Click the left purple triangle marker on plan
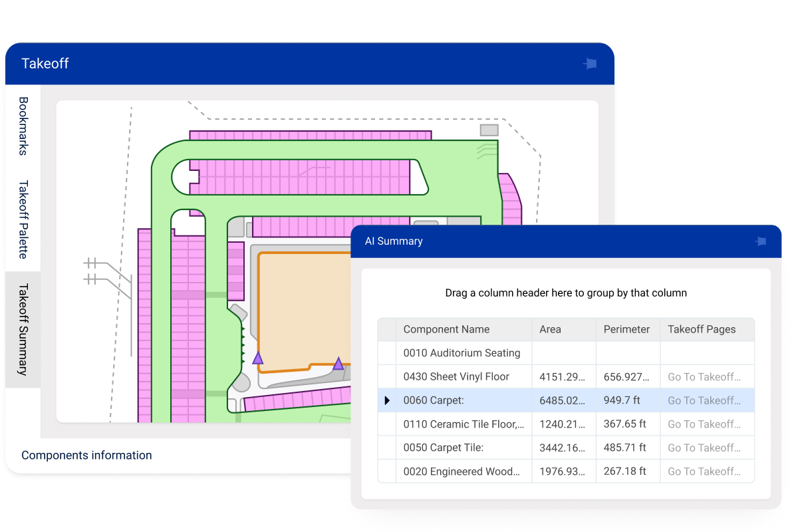The width and height of the screenshot is (798, 532). pos(257,358)
